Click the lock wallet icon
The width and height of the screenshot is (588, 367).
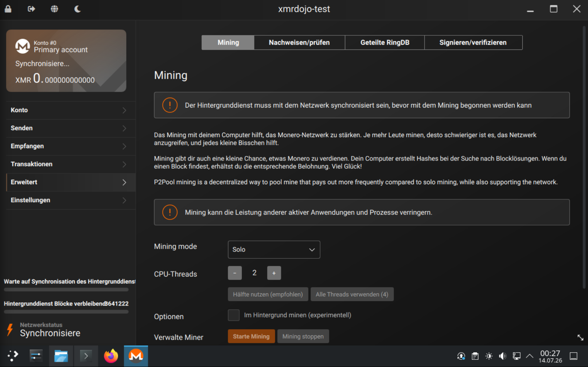(x=8, y=9)
